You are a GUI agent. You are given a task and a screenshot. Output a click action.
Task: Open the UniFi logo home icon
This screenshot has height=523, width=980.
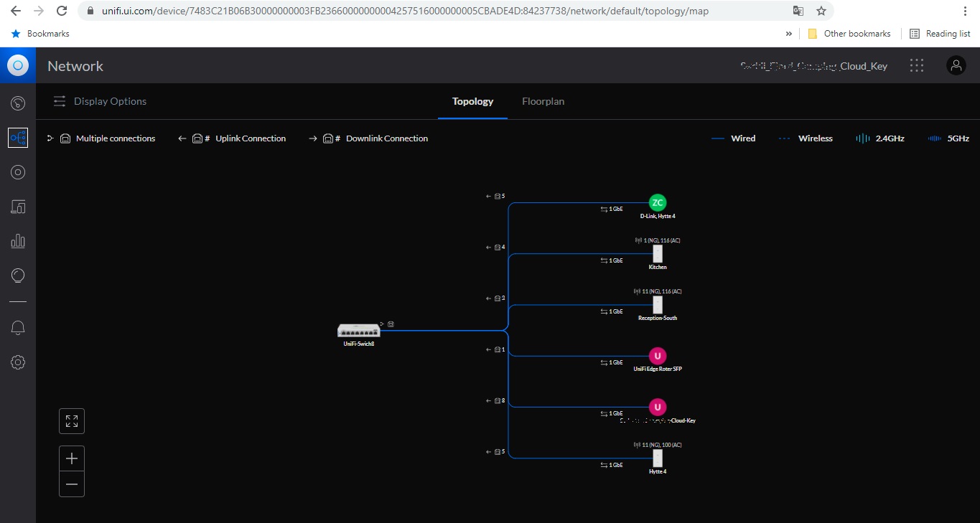click(x=18, y=66)
